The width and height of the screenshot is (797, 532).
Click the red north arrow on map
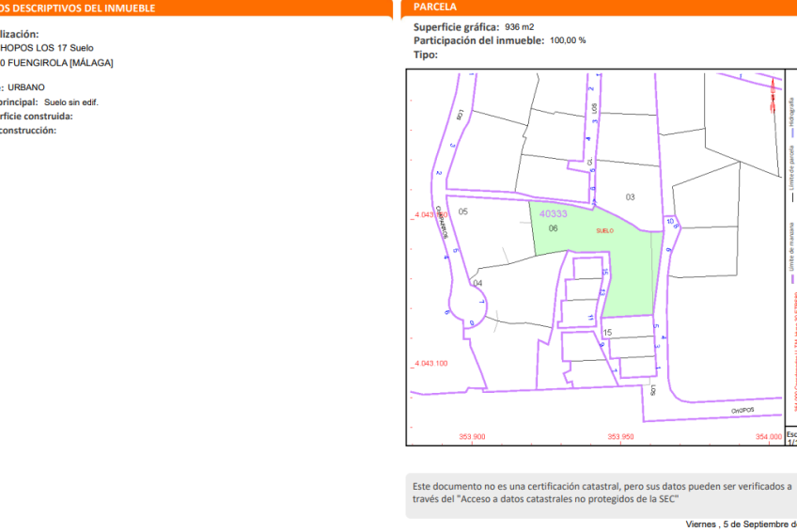click(773, 92)
